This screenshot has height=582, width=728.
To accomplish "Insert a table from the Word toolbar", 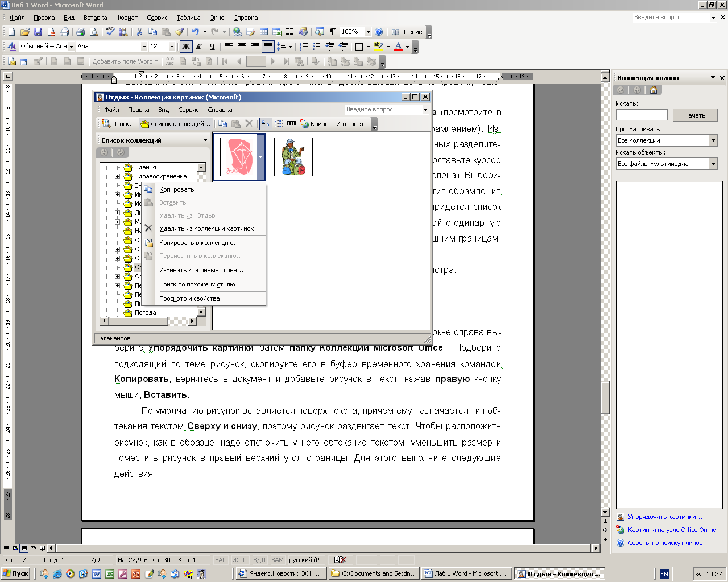I will (264, 32).
